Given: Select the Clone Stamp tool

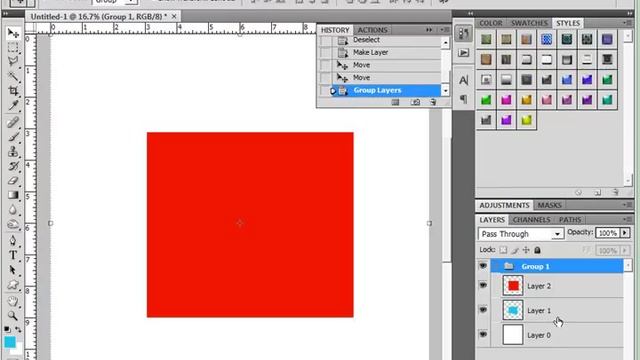Looking at the screenshot, I should point(13,151).
